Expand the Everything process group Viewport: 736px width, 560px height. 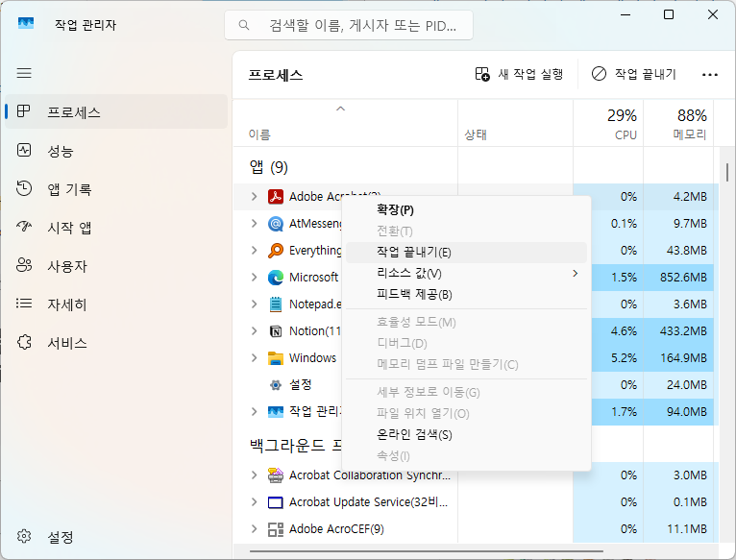pos(254,250)
